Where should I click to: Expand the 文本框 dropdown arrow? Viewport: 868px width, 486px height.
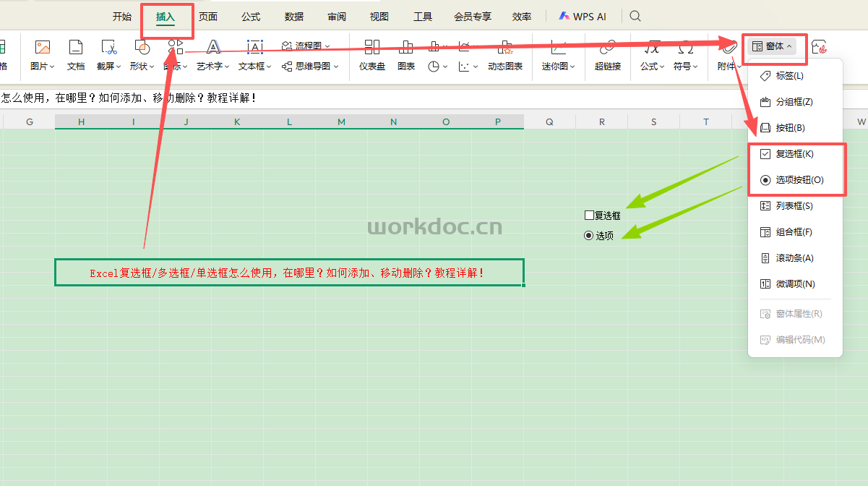point(269,67)
